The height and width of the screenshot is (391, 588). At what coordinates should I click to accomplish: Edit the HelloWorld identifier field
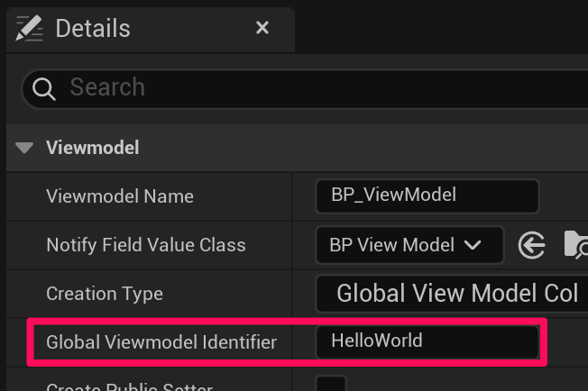click(427, 341)
